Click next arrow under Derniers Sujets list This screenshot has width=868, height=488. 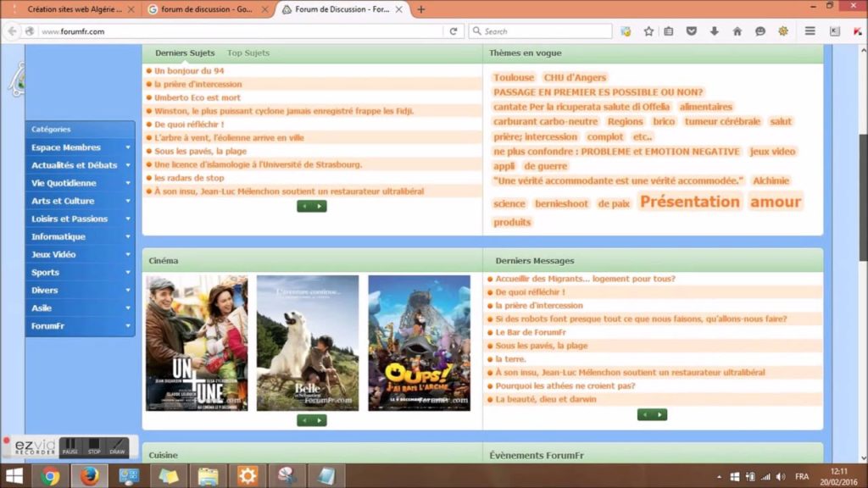[x=319, y=207]
